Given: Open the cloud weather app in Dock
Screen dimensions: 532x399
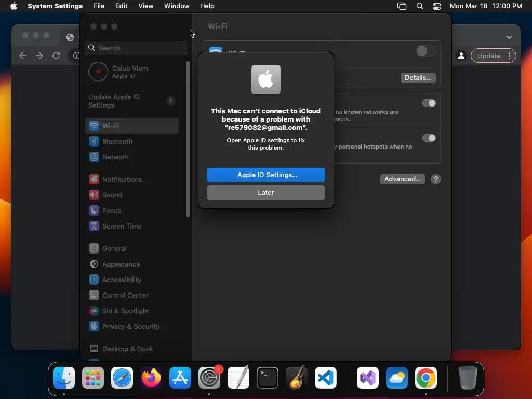Looking at the screenshot, I should click(397, 378).
